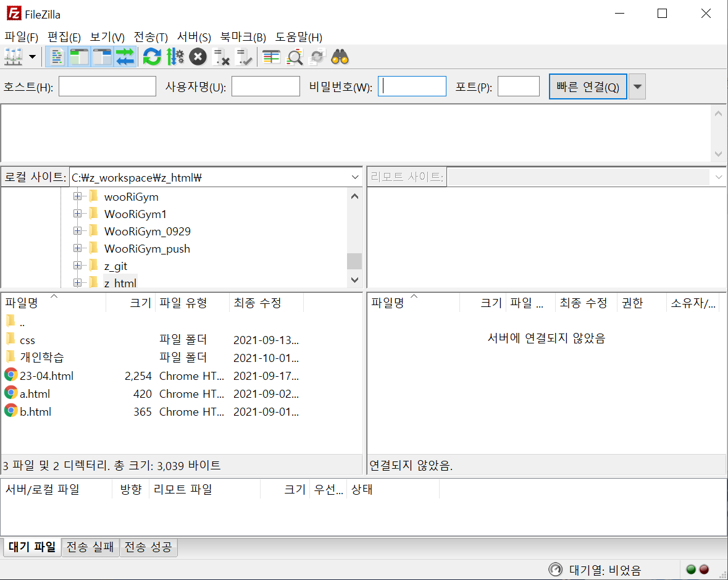Click the speed limit gauge icon
This screenshot has width=728, height=580.
coord(555,569)
